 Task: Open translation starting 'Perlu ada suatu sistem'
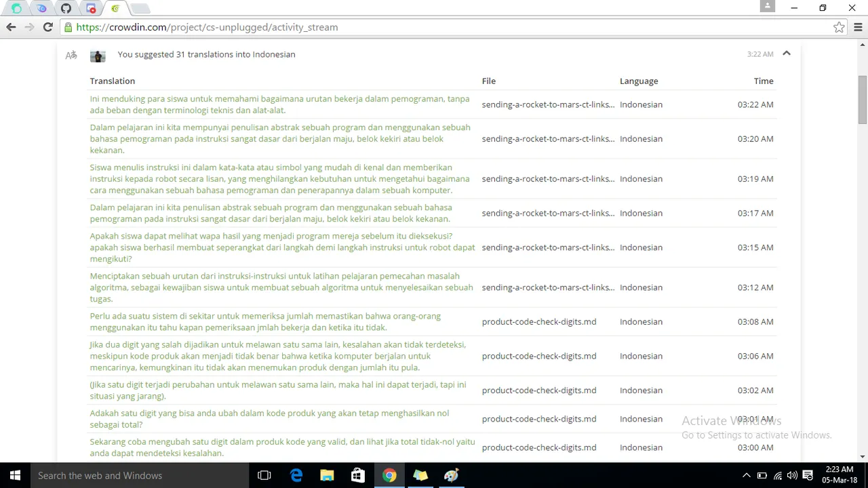pyautogui.click(x=265, y=322)
